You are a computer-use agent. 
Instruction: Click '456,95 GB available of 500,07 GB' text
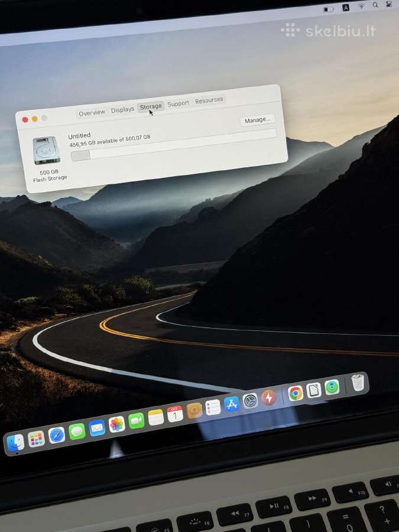click(x=109, y=141)
